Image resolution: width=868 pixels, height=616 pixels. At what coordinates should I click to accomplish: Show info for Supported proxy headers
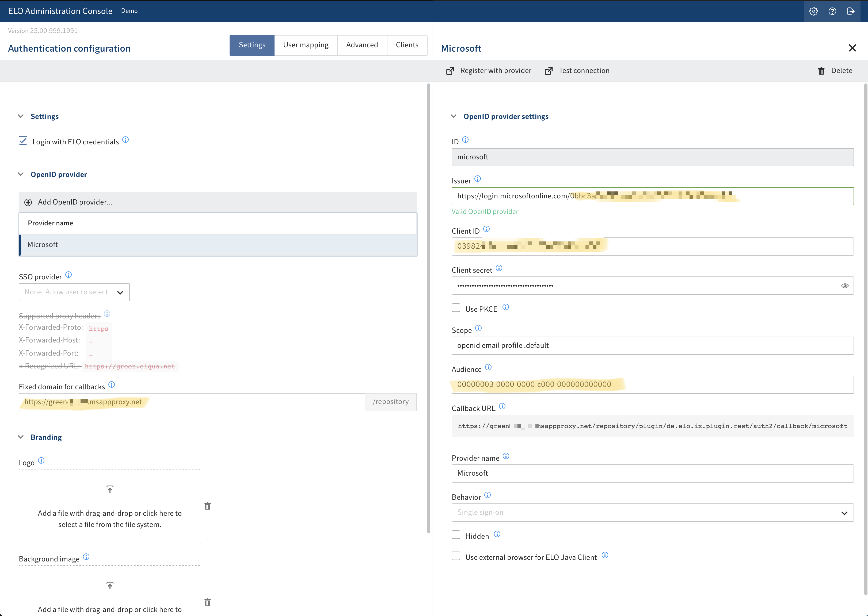pyautogui.click(x=107, y=314)
